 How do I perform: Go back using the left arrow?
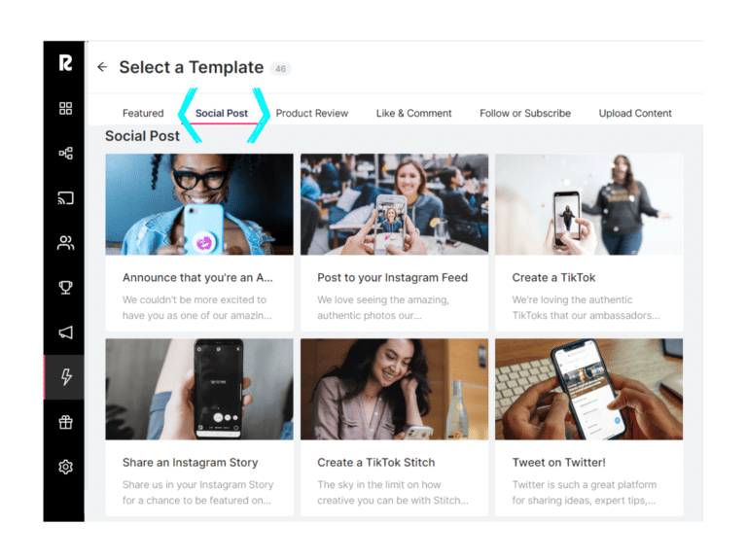102,67
